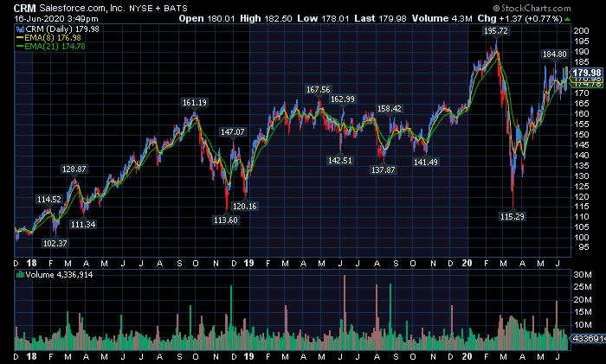The width and height of the screenshot is (606, 364).
Task: Click the 115.29 low price label
Action: (513, 216)
